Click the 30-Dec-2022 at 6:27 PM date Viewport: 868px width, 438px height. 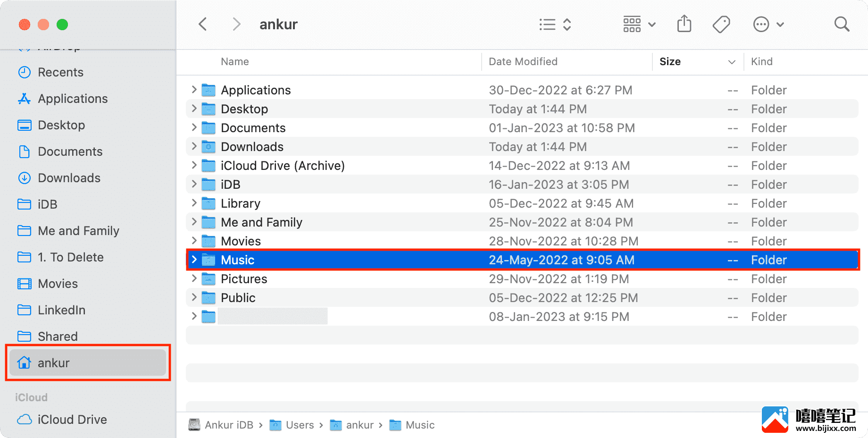tap(560, 90)
